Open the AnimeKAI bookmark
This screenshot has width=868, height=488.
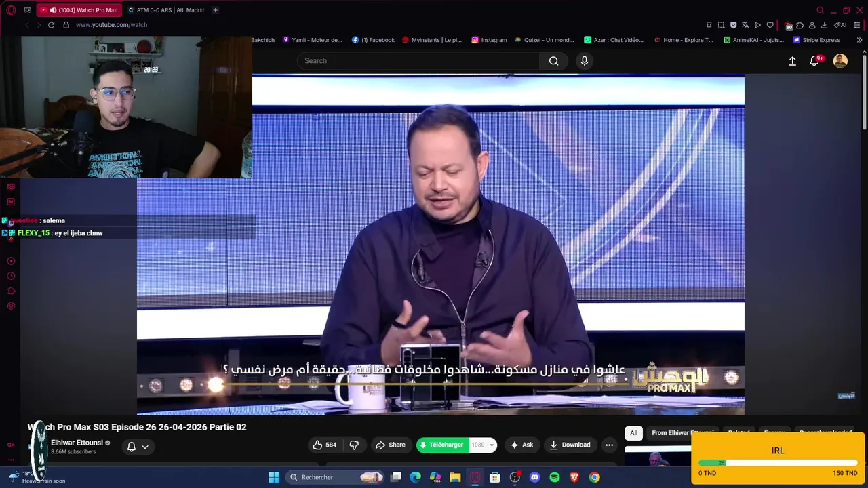pyautogui.click(x=753, y=40)
